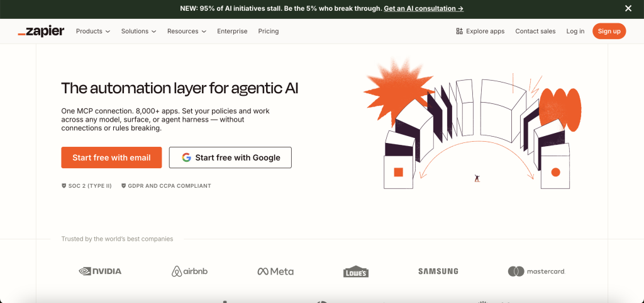Click the Airbnb logo
Image resolution: width=644 pixels, height=303 pixels.
point(189,271)
